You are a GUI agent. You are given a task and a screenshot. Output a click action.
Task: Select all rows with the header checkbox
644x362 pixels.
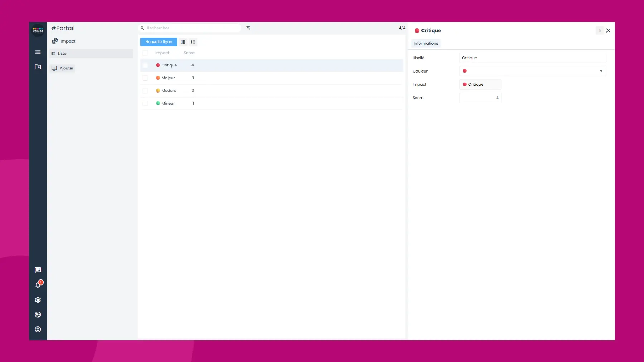coord(146,53)
